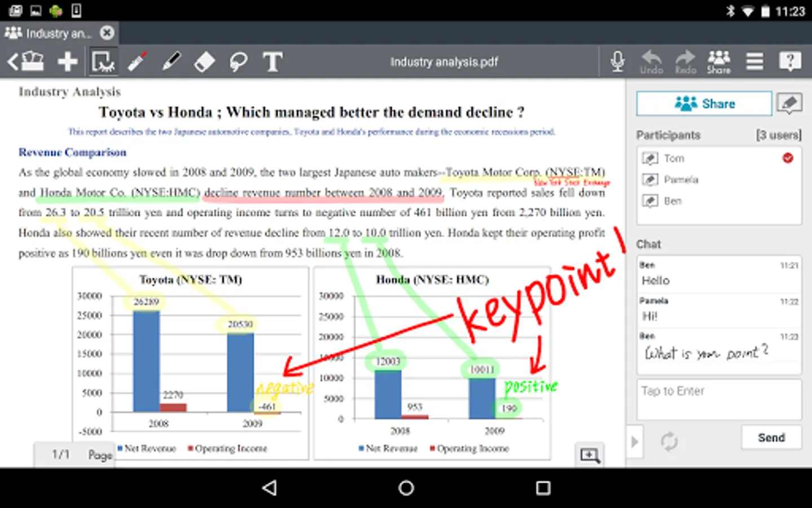This screenshot has width=812, height=508.
Task: Tap the Android Home button
Action: point(406,488)
